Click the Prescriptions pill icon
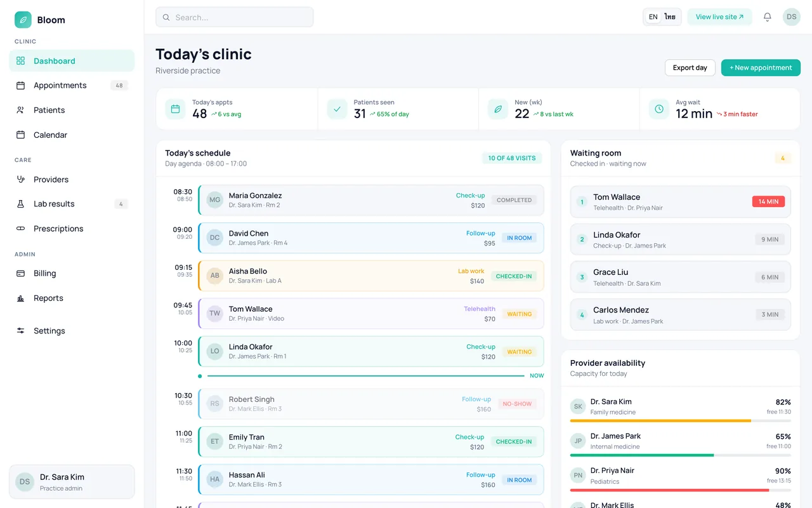Screen dimensions: 812x508 point(20,229)
